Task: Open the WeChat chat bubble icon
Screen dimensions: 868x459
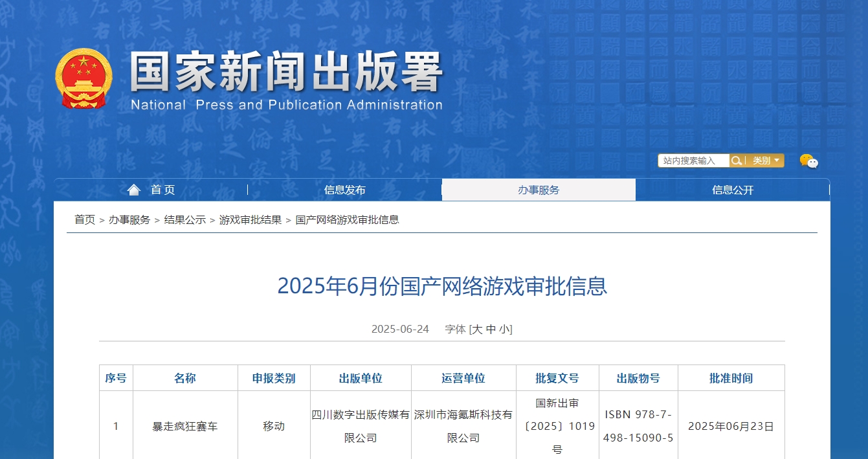Action: pos(808,161)
